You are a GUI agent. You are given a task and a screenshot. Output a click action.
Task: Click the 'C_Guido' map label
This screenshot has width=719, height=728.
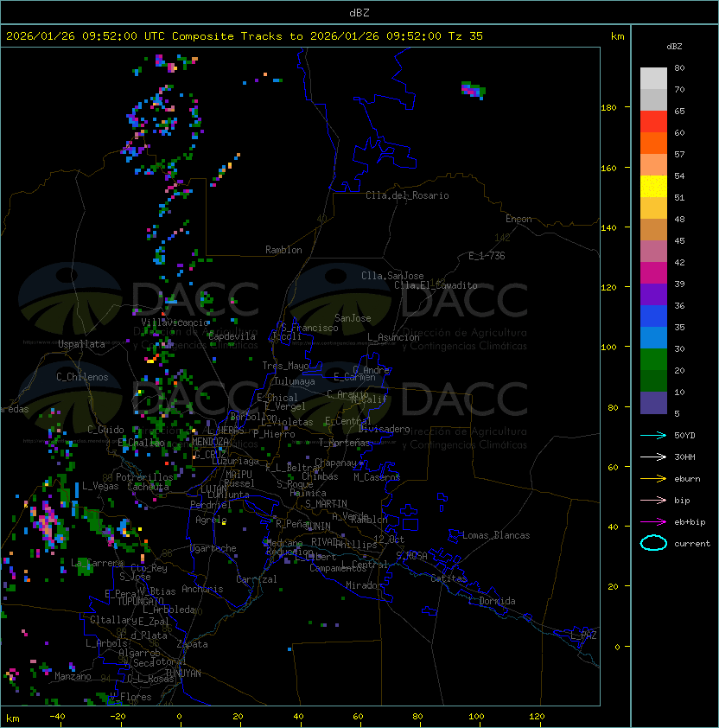click(105, 430)
